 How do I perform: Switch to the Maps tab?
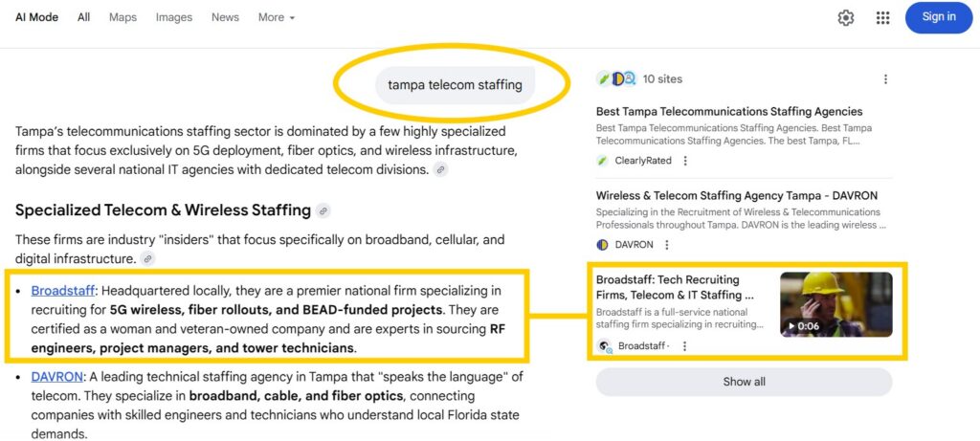tap(122, 17)
